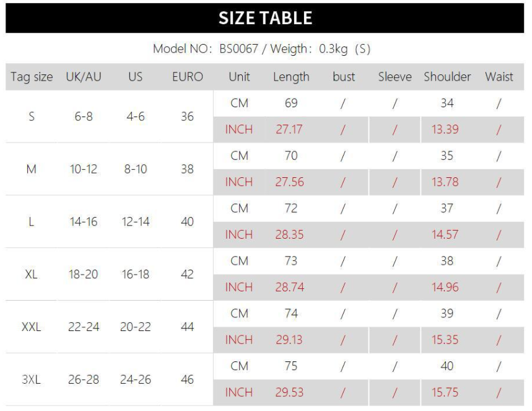This screenshot has width=532, height=411.
Task: Click the XXL tag size cell
Action: pos(31,327)
